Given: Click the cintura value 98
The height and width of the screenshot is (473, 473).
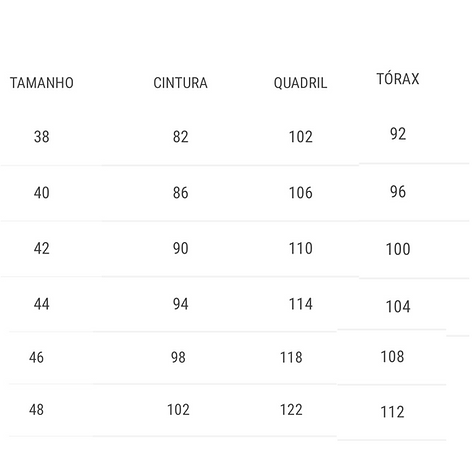Looking at the screenshot, I should pos(178,357).
